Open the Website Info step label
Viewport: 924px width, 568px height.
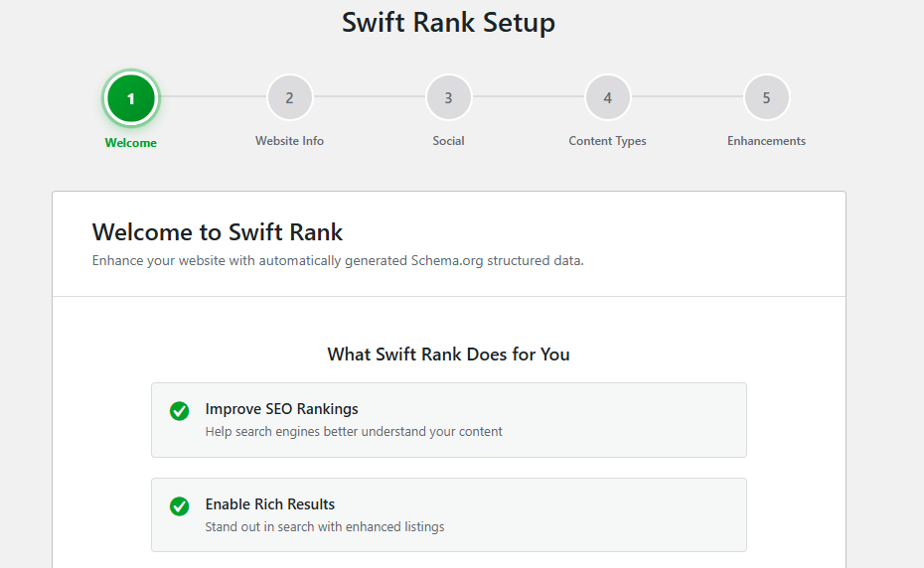point(289,141)
